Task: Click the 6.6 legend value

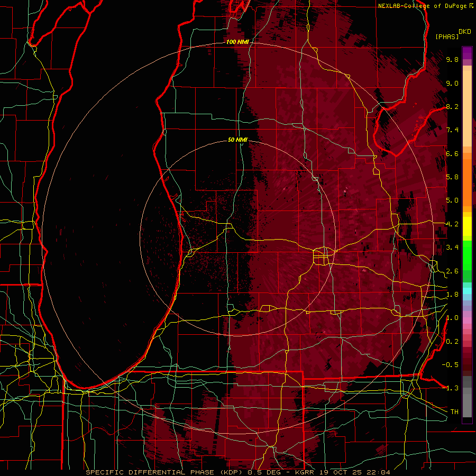Action: 452,153
